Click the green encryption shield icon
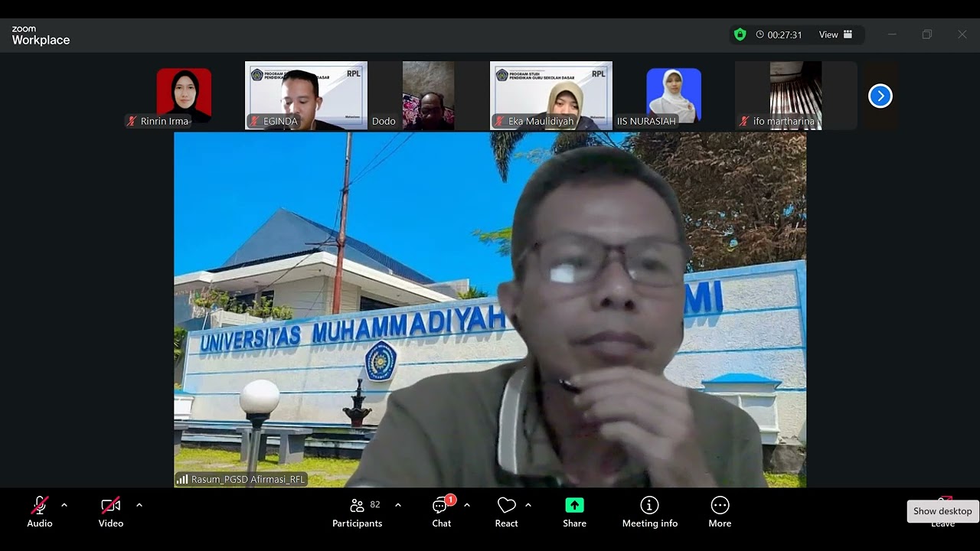This screenshot has height=551, width=980. click(x=740, y=34)
